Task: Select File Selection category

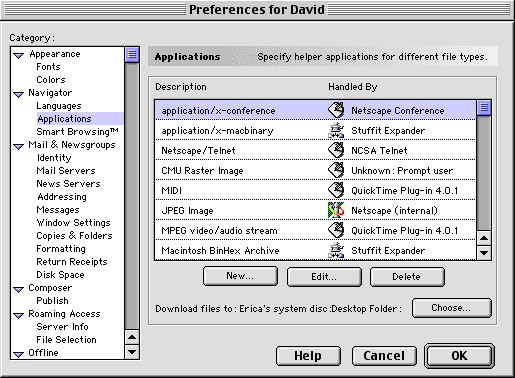Action: (x=66, y=340)
